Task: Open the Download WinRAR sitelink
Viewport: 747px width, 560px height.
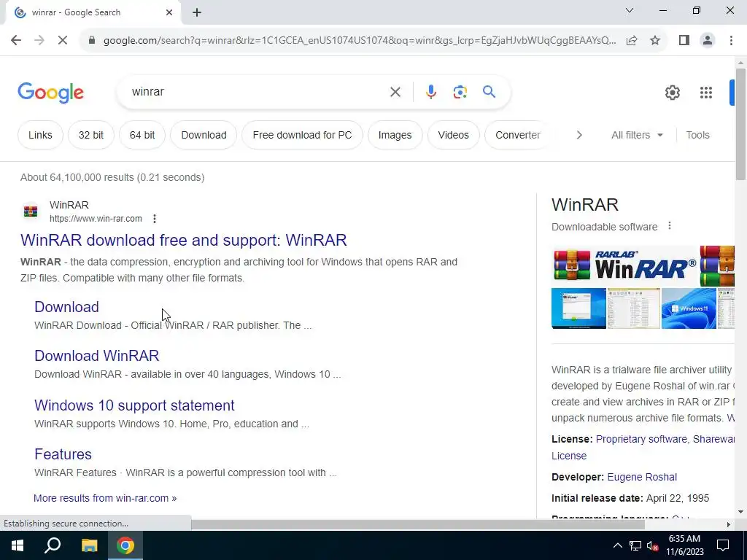Action: coord(97,356)
